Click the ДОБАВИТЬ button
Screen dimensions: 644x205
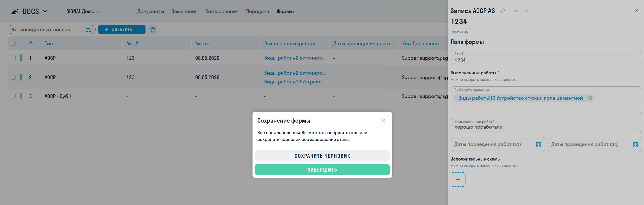pos(122,30)
